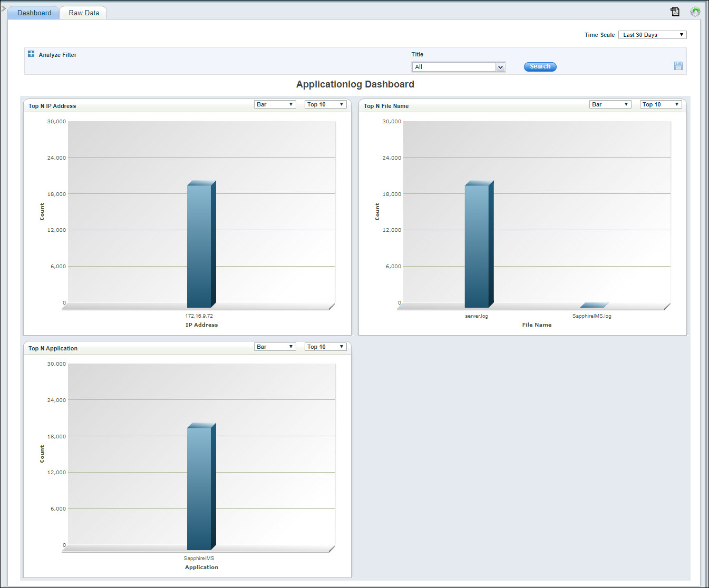Change chart type for Top N Application
The width and height of the screenshot is (709, 588).
pyautogui.click(x=275, y=347)
